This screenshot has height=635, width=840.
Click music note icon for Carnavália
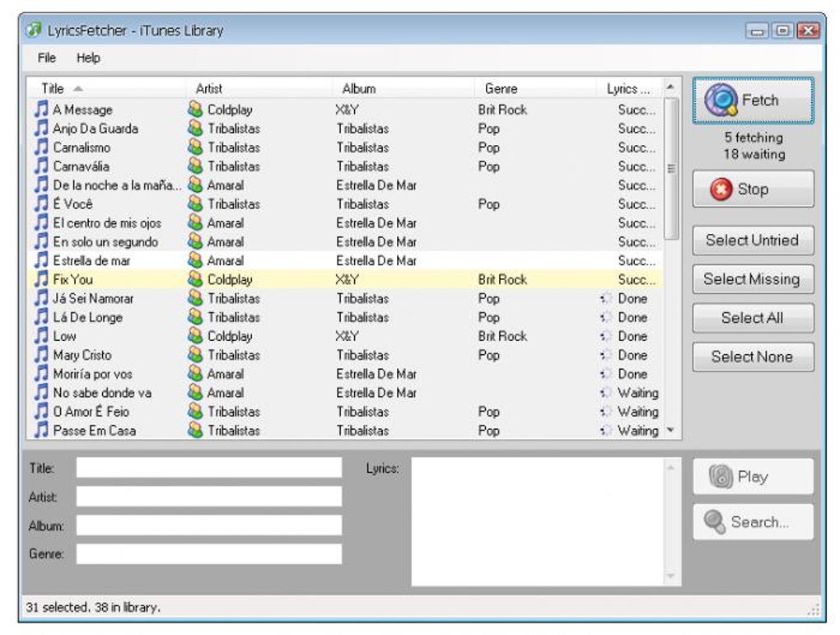[x=41, y=166]
